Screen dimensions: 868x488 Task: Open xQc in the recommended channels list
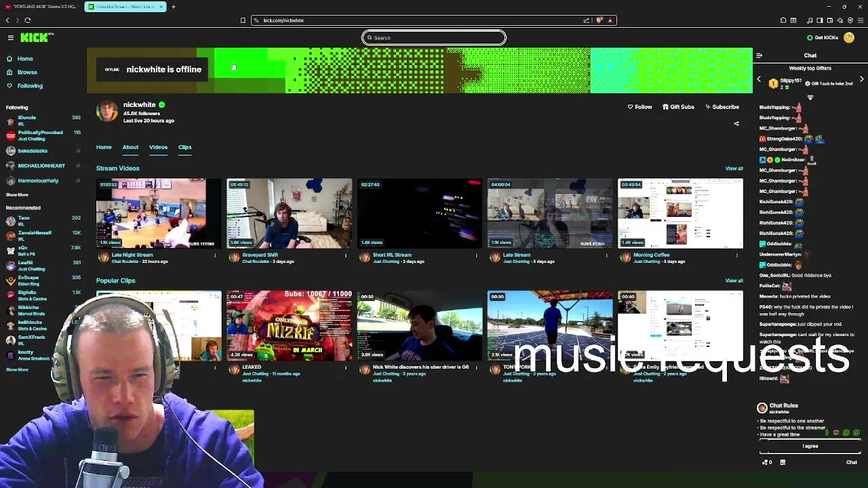click(42, 251)
